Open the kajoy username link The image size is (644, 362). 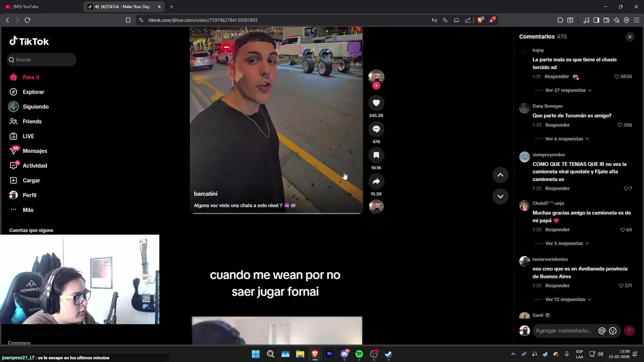click(x=538, y=50)
